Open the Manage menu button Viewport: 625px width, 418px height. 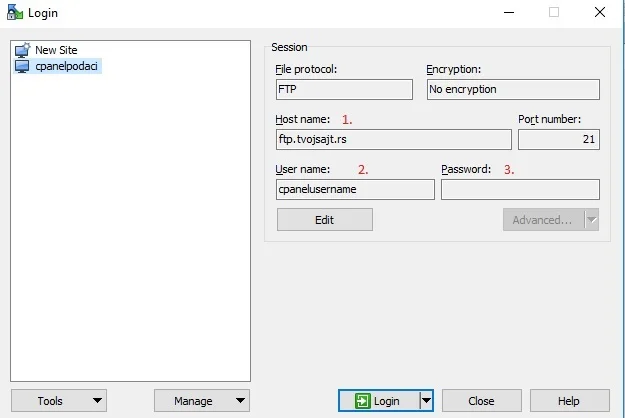click(202, 400)
